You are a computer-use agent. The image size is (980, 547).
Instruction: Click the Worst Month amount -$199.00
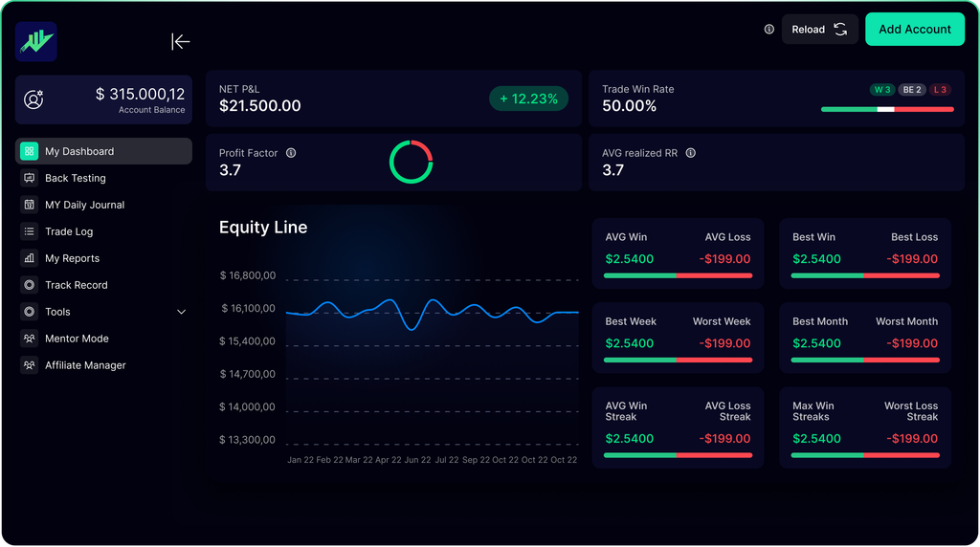point(912,342)
